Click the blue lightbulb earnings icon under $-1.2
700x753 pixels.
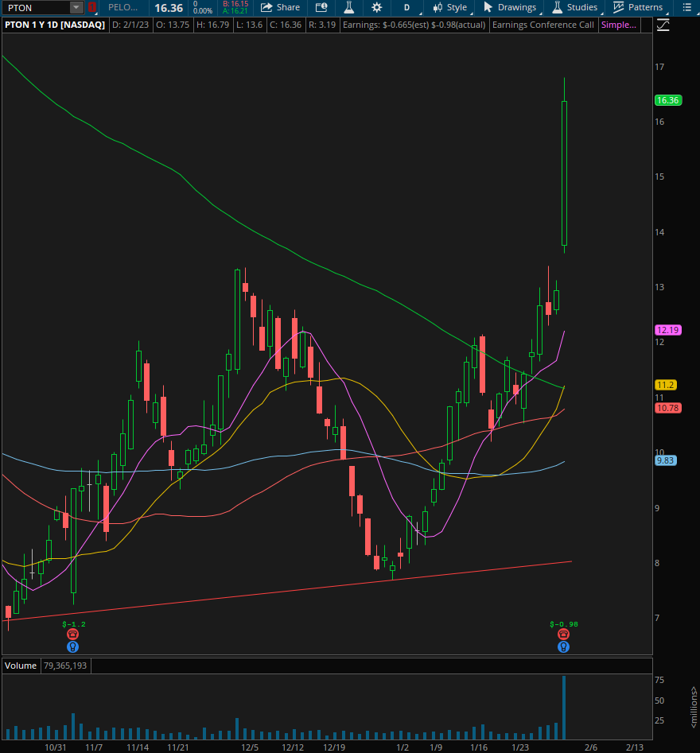point(72,647)
